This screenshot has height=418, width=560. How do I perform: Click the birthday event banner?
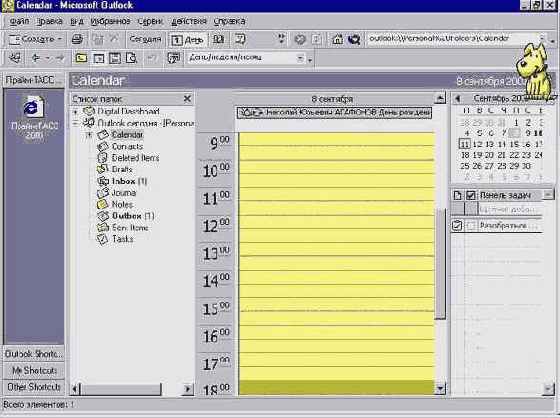click(x=334, y=113)
